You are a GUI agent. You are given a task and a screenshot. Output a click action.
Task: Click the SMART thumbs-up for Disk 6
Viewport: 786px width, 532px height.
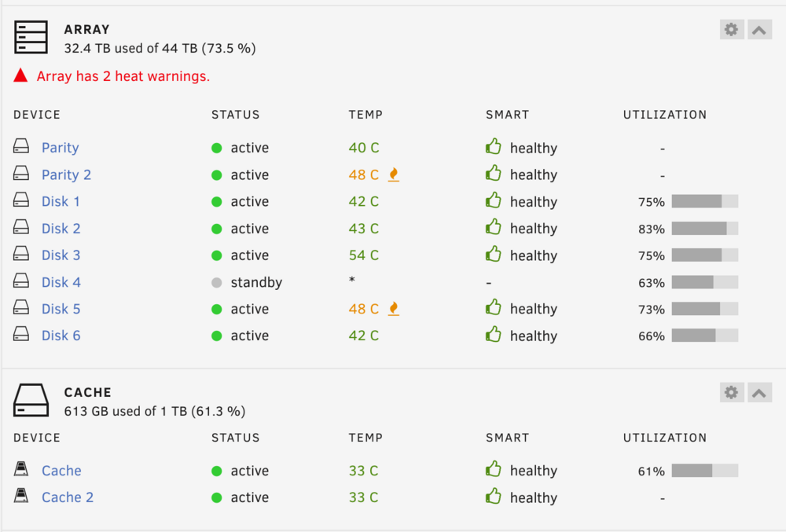pos(494,334)
